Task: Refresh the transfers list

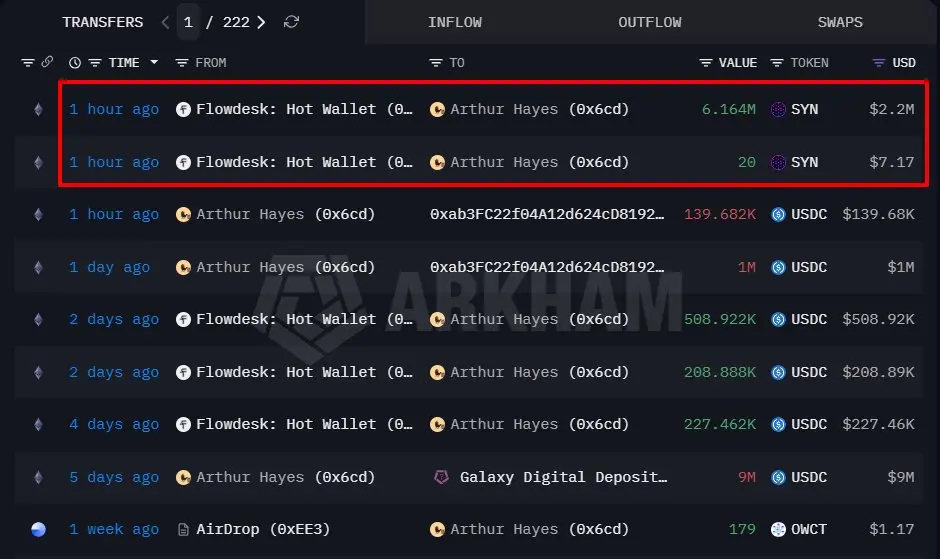Action: 291,22
